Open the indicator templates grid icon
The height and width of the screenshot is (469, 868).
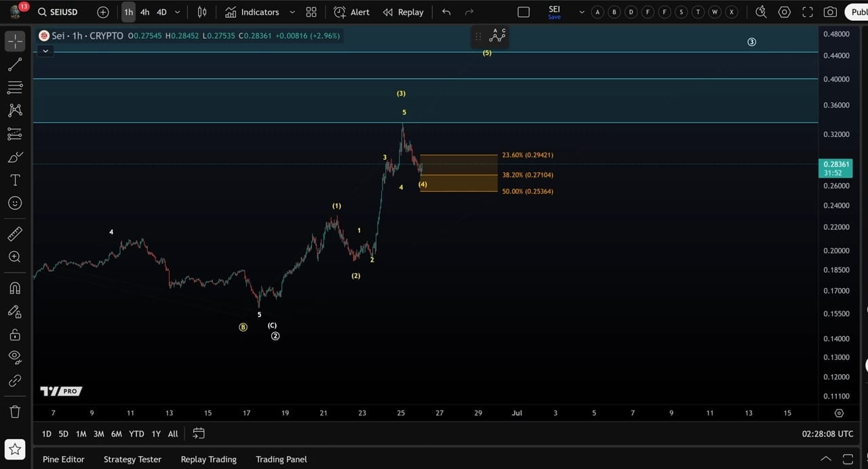coord(311,12)
